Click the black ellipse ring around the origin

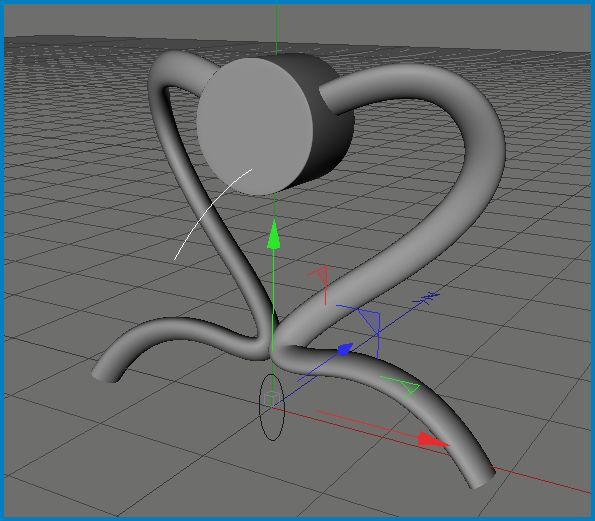point(272,407)
